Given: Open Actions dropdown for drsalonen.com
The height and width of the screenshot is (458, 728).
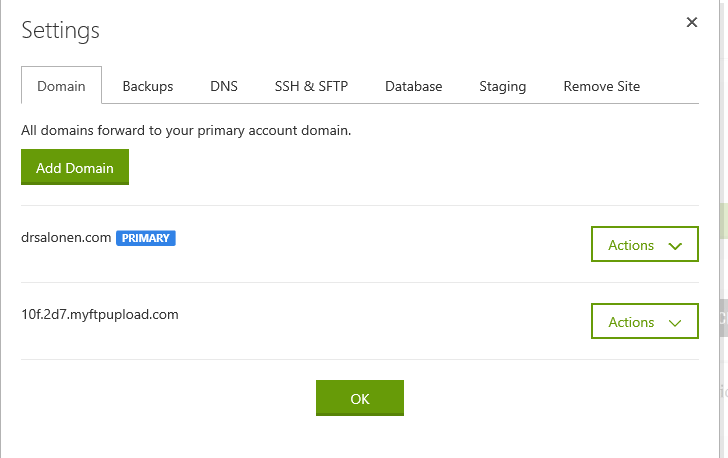Looking at the screenshot, I should (644, 244).
